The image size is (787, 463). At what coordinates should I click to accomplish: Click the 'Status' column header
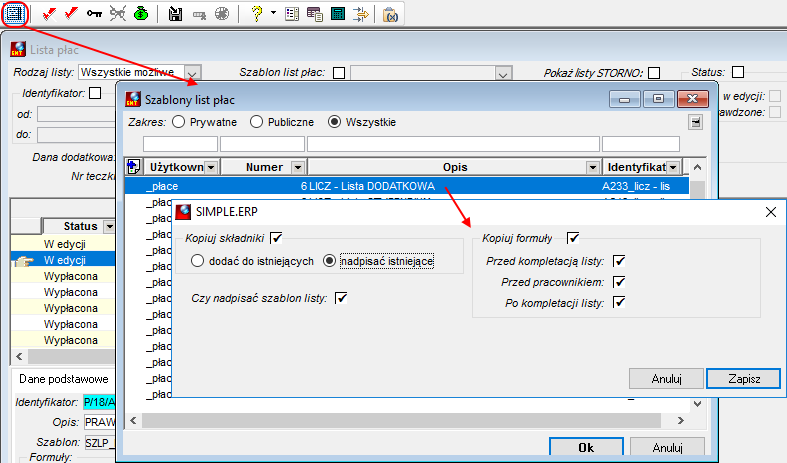tap(80, 226)
